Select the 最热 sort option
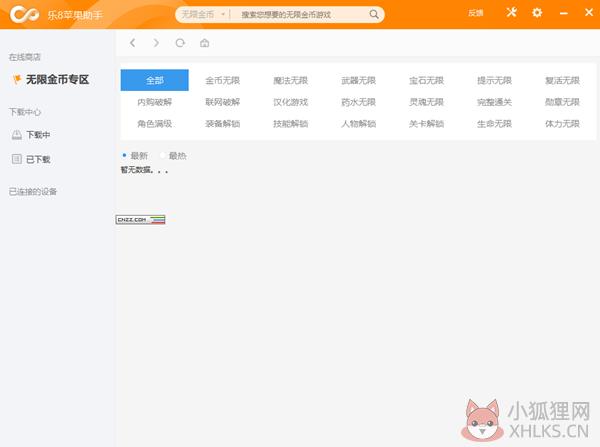The image size is (600, 447). [x=173, y=156]
